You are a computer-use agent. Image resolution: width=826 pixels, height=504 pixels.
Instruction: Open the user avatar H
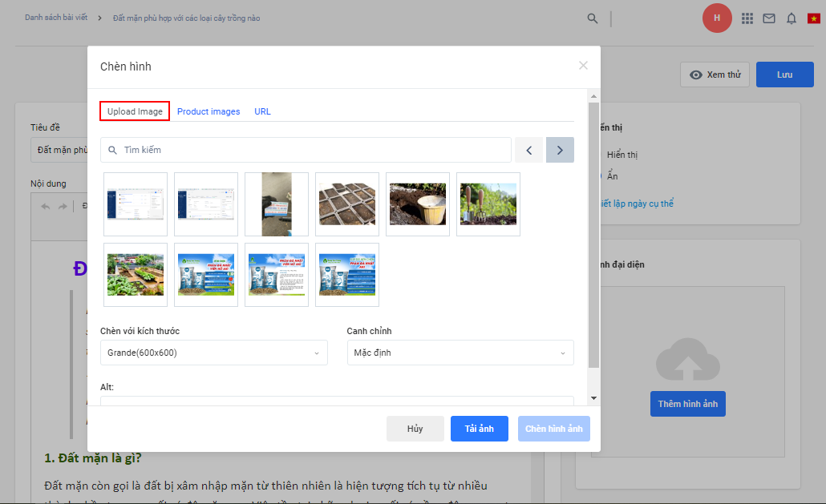[716, 18]
